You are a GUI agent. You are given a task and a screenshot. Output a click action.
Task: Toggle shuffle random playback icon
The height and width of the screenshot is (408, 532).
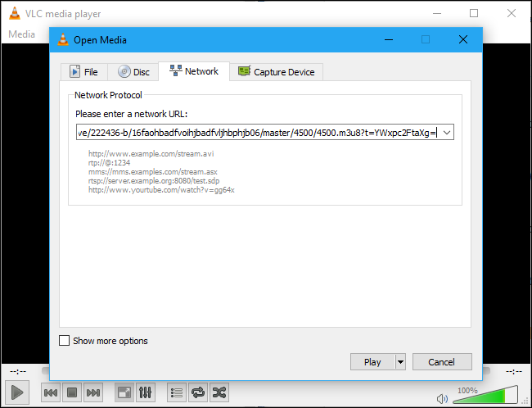[x=219, y=392]
